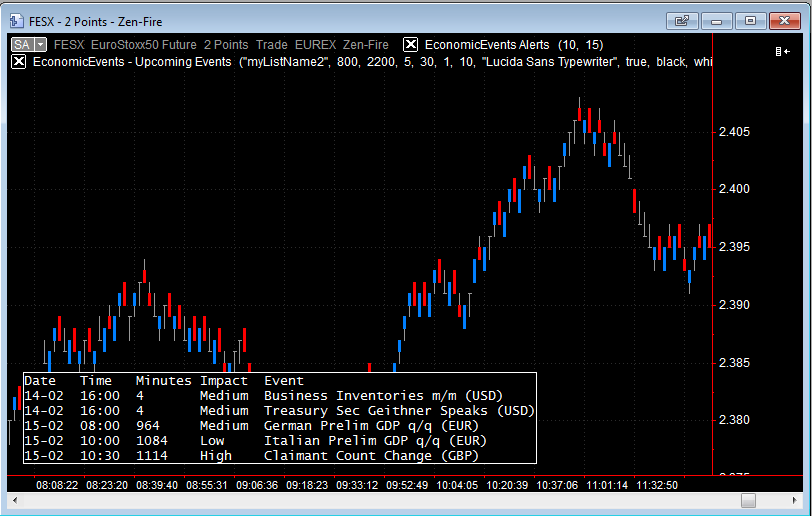The height and width of the screenshot is (516, 812).
Task: Click the Date column header in events table
Action: click(x=40, y=381)
